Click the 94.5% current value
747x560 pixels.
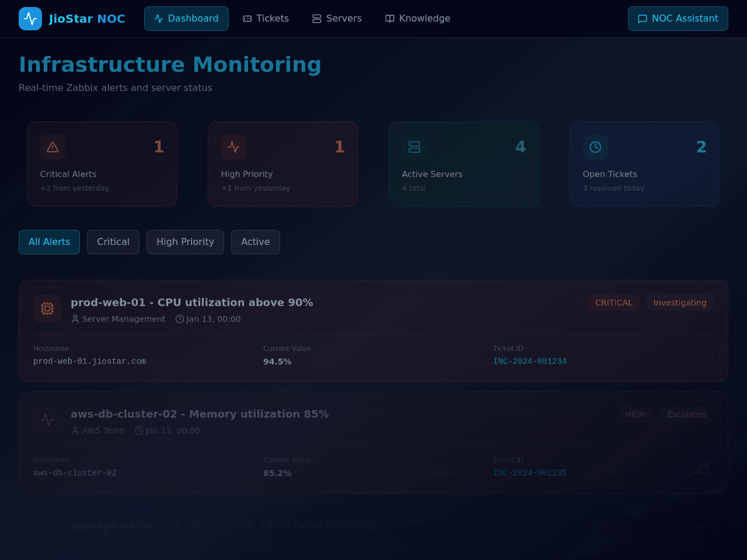tap(277, 362)
